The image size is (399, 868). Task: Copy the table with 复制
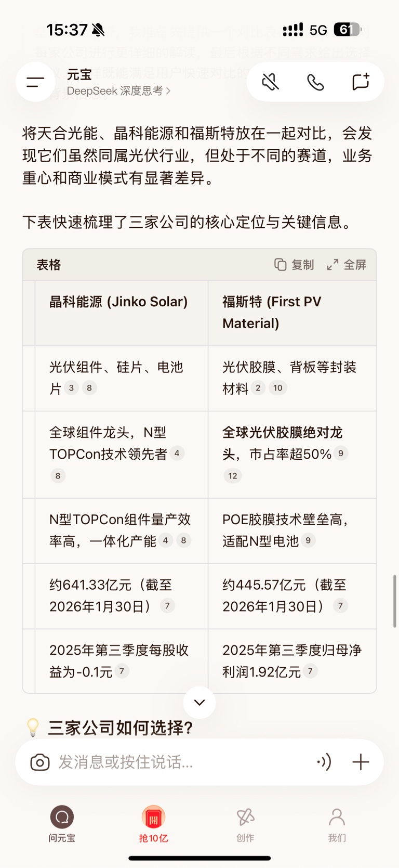coord(295,265)
